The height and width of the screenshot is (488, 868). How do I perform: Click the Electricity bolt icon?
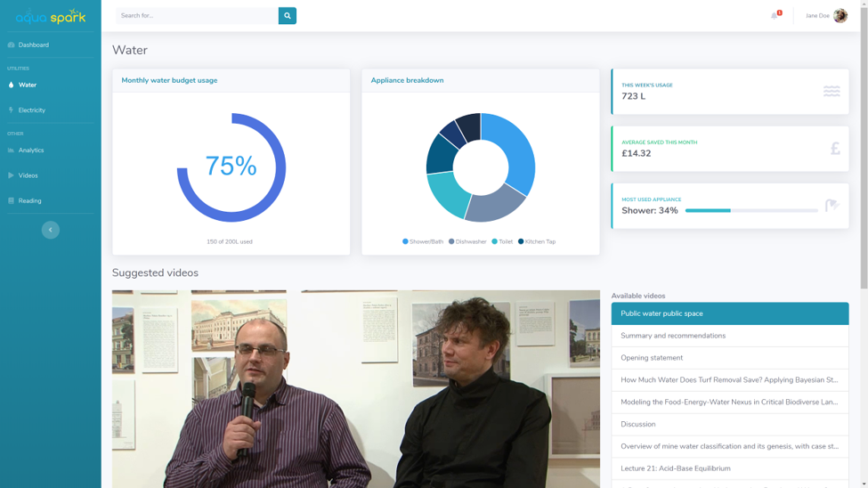pos(11,110)
